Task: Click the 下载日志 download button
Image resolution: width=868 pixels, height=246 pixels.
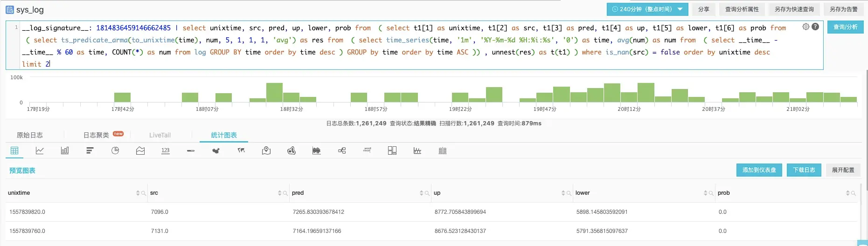Action: (804, 170)
